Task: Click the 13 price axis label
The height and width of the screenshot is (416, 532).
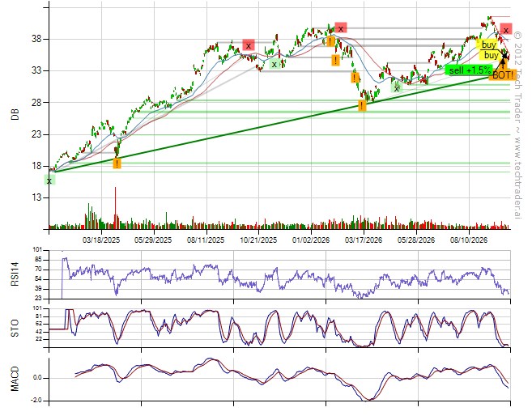Action: point(37,197)
